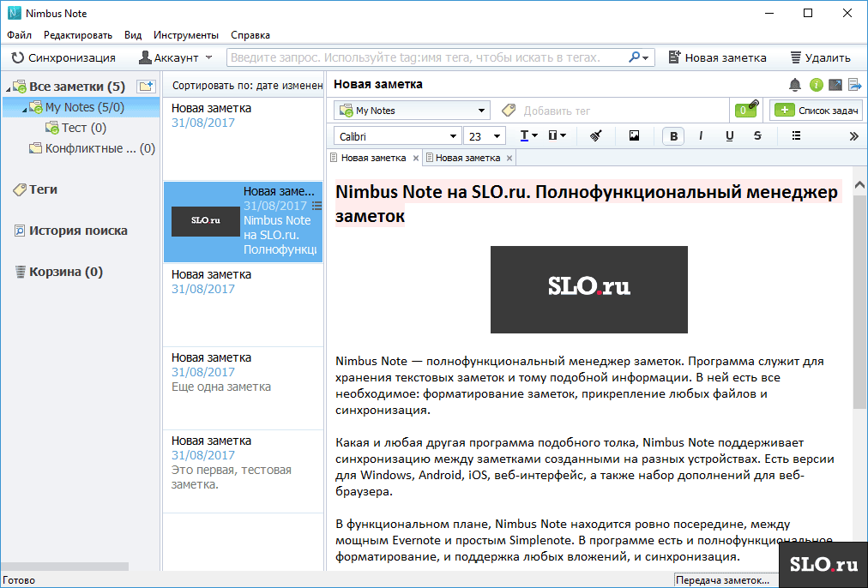The width and height of the screenshot is (868, 588).
Task: Click the sidebar horizontal scrollbar
Action: (64, 567)
